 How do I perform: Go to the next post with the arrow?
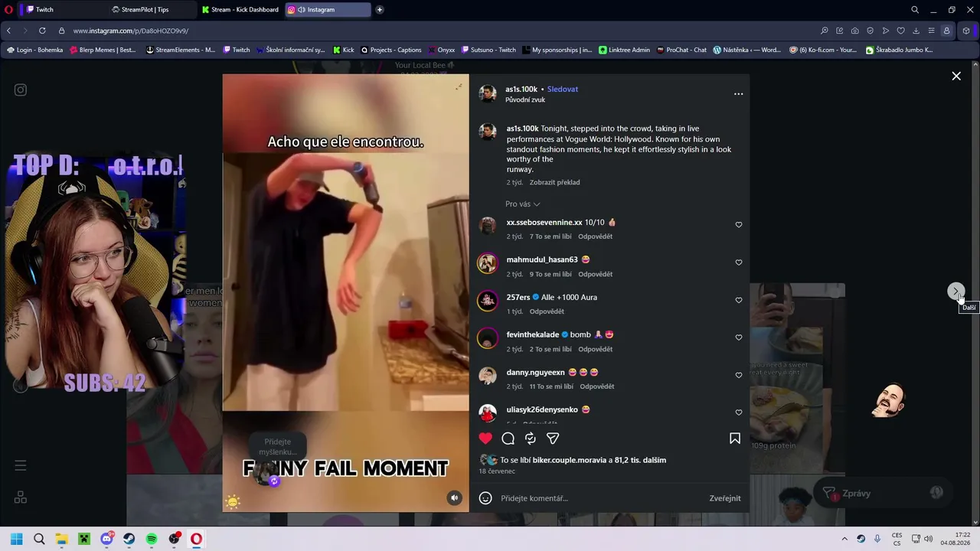956,292
